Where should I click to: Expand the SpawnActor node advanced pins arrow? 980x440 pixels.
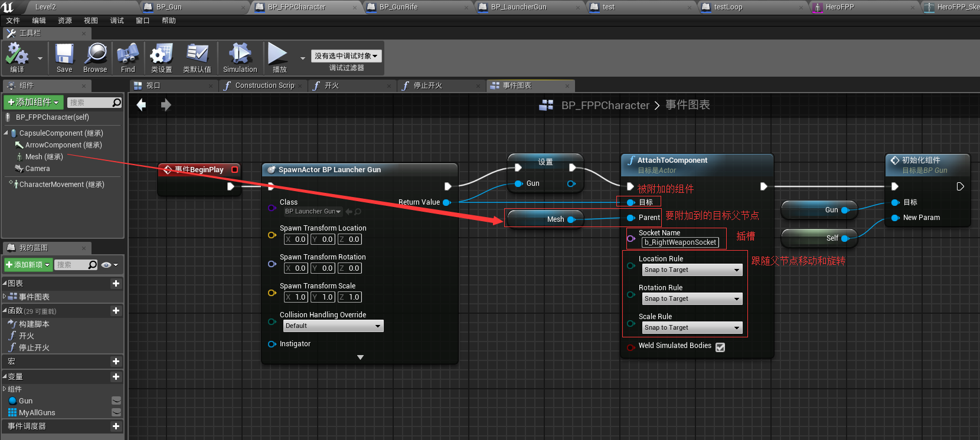360,357
